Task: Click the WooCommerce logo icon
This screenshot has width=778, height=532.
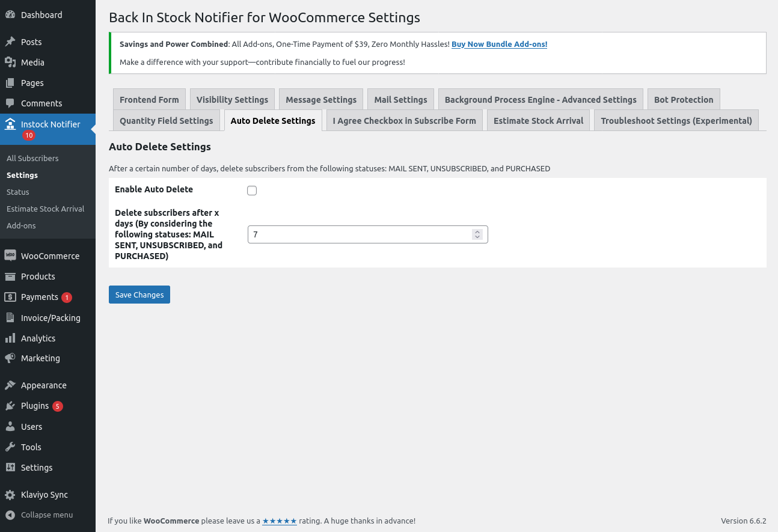Action: pos(10,255)
